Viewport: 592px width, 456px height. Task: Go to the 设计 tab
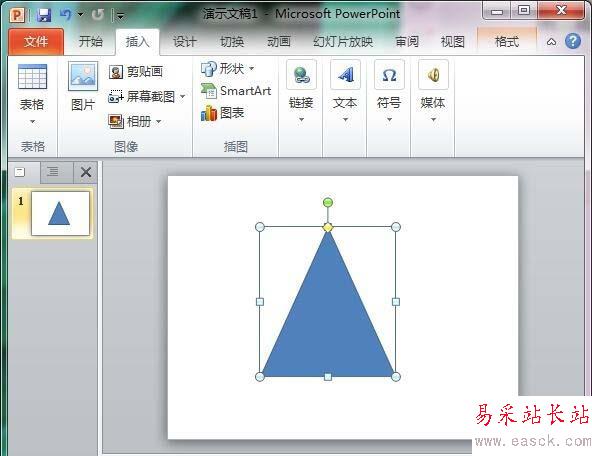pyautogui.click(x=185, y=42)
